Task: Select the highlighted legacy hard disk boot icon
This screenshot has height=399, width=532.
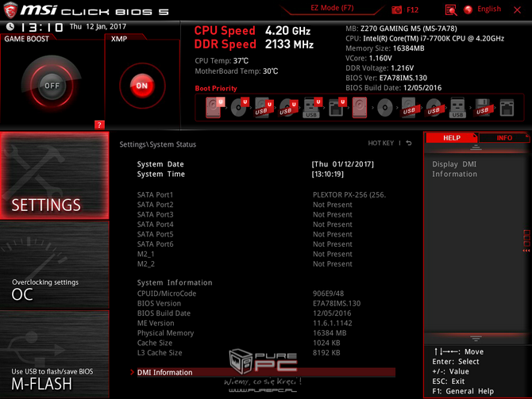Action: 360,107
